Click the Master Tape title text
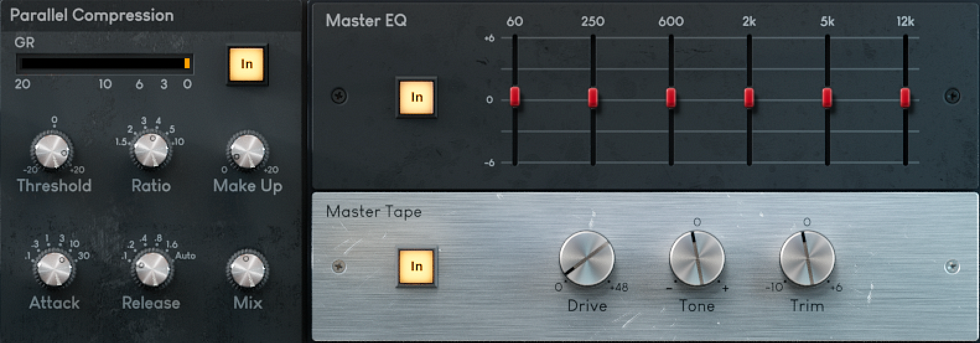The width and height of the screenshot is (980, 343). tap(374, 212)
